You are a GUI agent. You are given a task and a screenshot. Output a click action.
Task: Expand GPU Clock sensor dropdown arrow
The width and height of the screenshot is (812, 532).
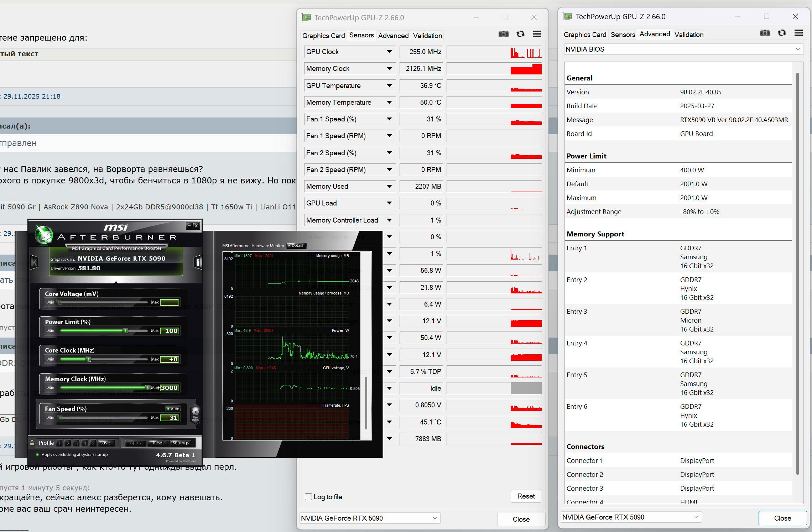[389, 52]
